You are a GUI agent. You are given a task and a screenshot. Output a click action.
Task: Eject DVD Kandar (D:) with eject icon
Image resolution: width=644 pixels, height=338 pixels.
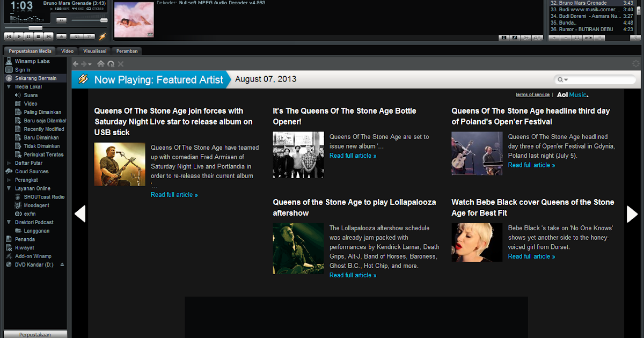click(62, 264)
